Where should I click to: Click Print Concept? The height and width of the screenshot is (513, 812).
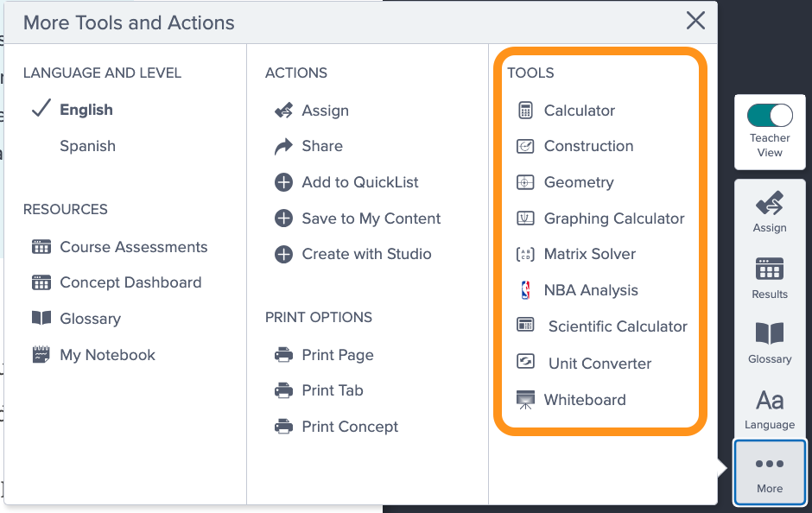tap(350, 427)
